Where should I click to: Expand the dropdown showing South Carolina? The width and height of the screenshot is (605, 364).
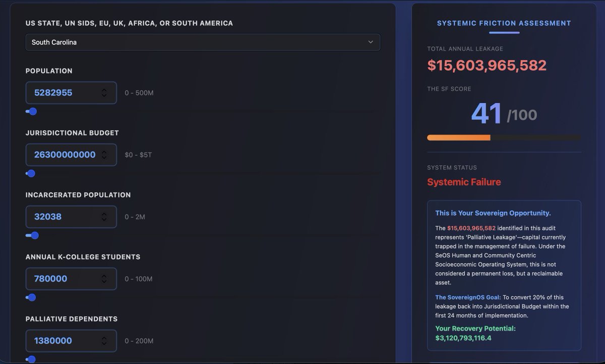[x=202, y=42]
